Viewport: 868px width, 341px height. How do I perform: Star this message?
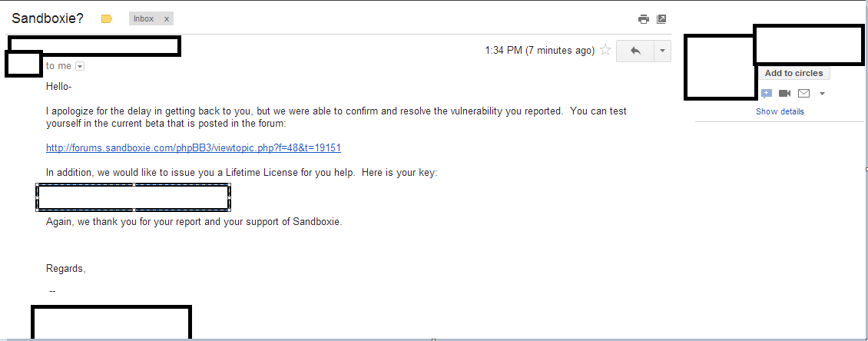coord(605,51)
